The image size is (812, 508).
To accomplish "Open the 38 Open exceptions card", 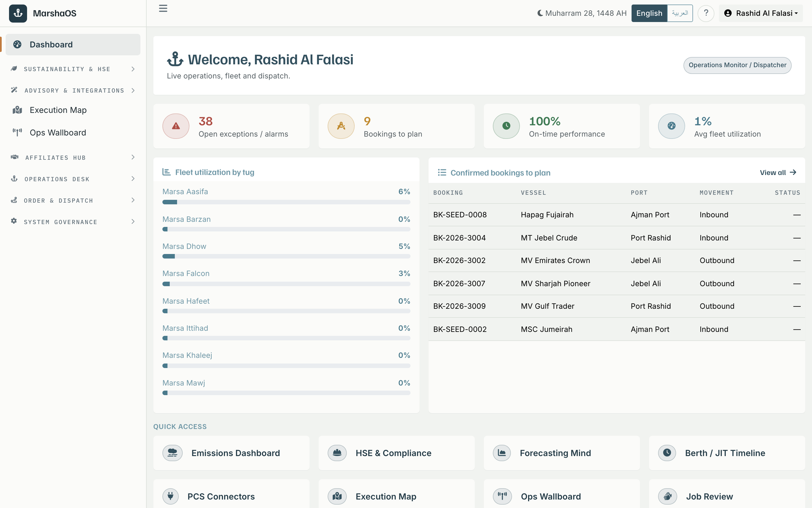I will click(x=231, y=126).
